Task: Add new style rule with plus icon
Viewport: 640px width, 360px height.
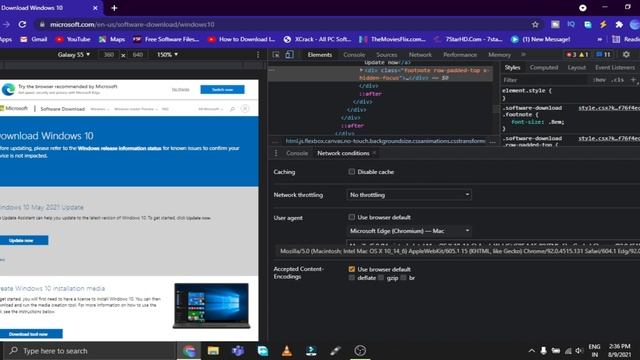Action: [x=633, y=80]
